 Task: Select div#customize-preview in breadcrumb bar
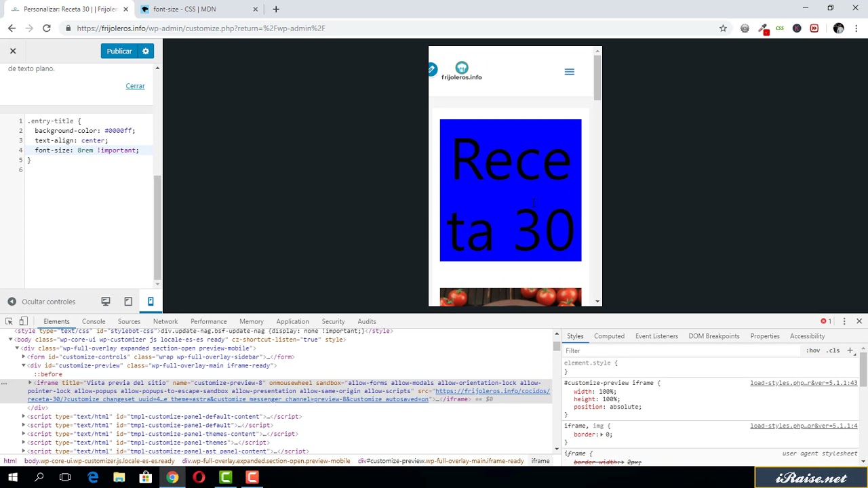[x=441, y=461]
